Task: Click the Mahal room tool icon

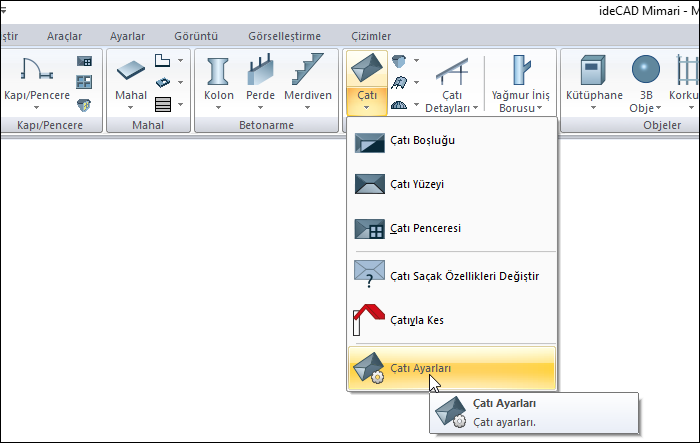Action: tap(131, 70)
